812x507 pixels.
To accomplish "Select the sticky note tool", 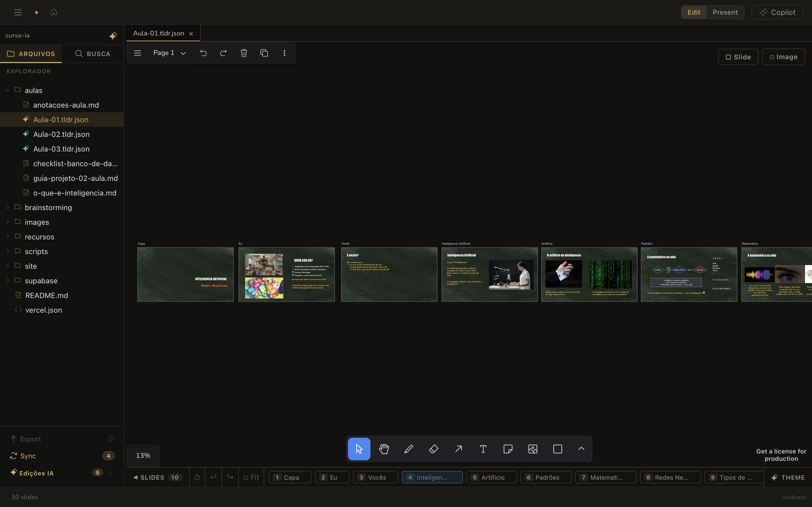I will point(508,449).
